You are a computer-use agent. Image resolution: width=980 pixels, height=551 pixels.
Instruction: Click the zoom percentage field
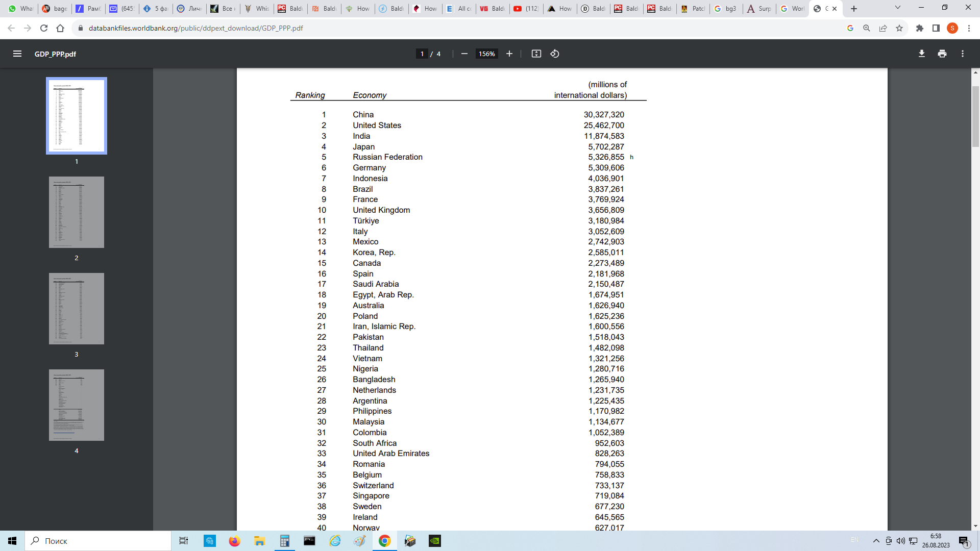[486, 54]
